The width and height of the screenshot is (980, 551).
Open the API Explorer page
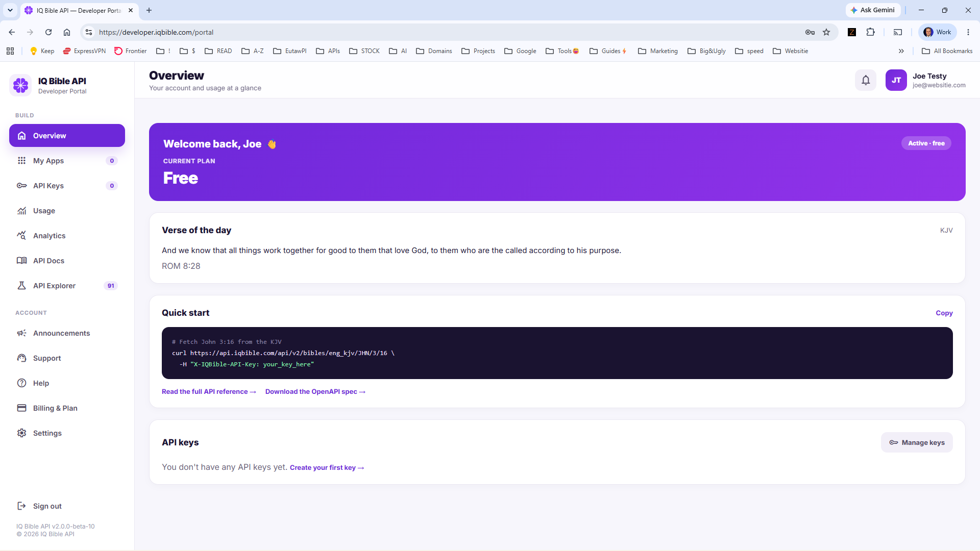click(67, 286)
